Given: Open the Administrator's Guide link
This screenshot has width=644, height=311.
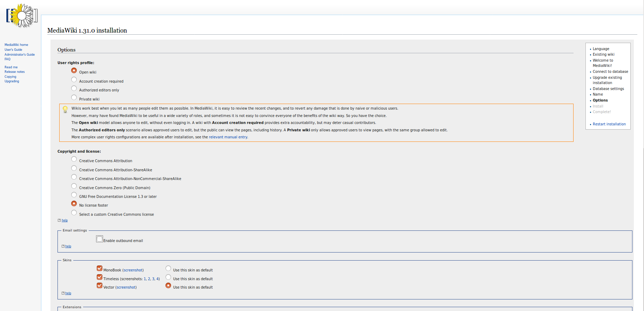Looking at the screenshot, I should [x=20, y=55].
